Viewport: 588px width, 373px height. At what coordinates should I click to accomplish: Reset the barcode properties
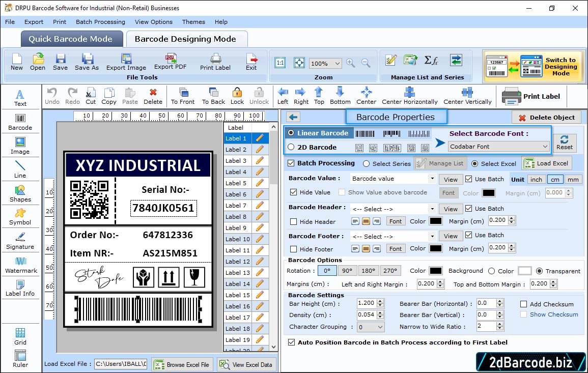click(565, 142)
